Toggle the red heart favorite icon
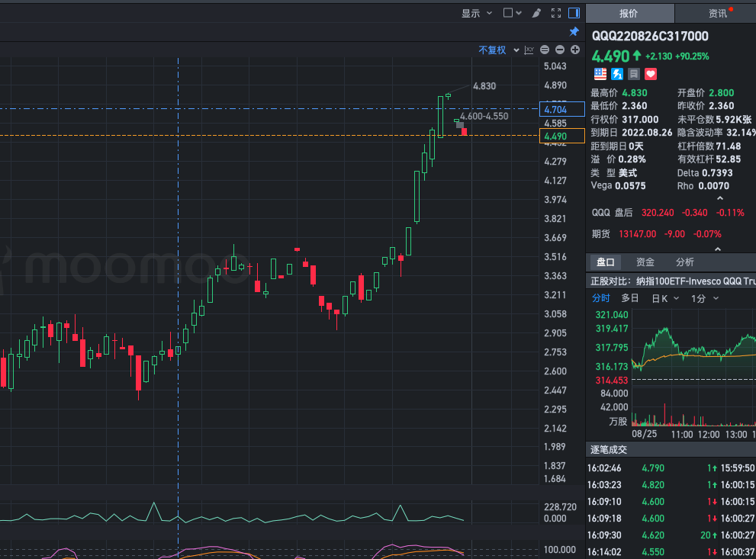 tap(651, 74)
